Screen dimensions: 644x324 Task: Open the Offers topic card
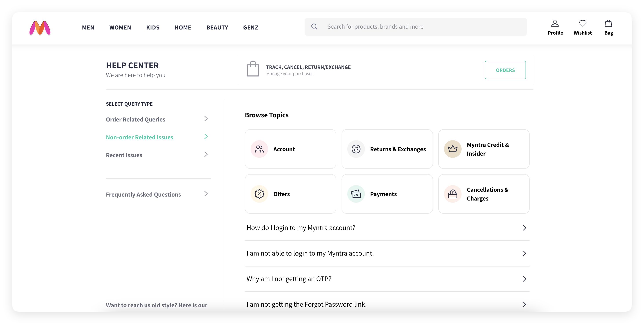click(291, 194)
